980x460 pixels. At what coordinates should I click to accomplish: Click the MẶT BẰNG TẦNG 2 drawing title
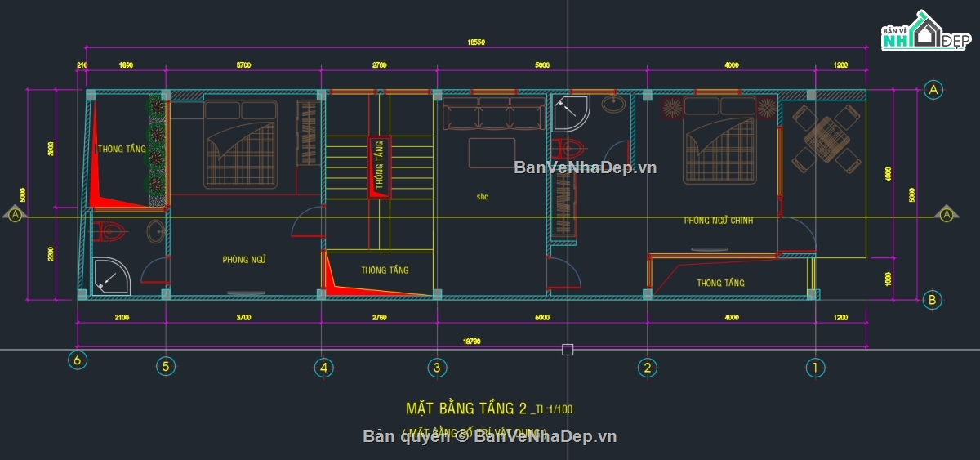tap(467, 408)
